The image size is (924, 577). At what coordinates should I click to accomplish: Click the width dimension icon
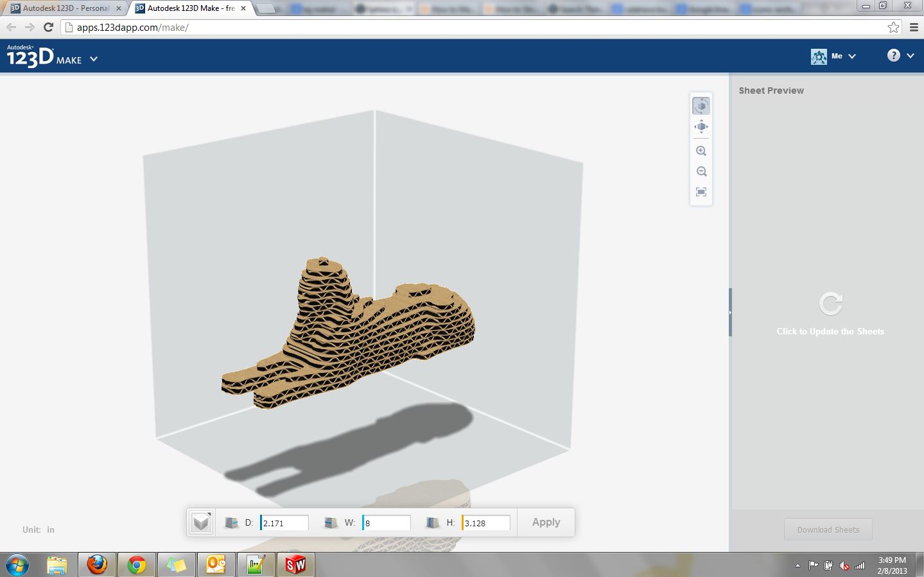point(331,523)
